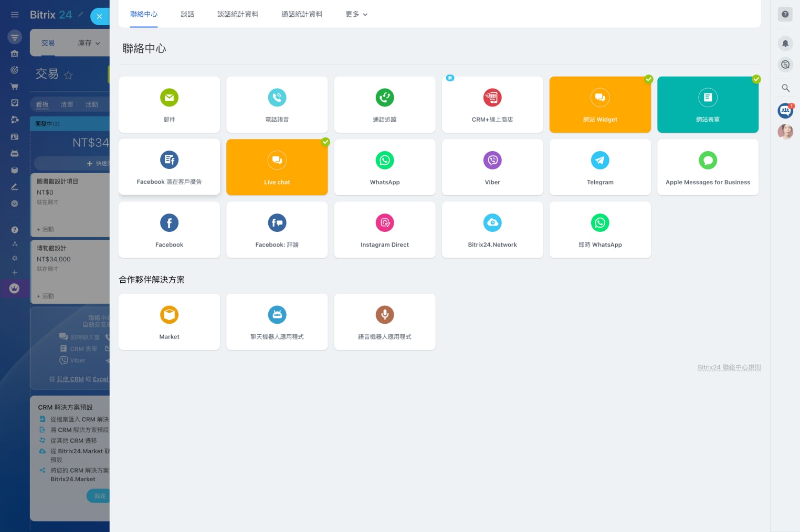800x532 pixels.
Task: Click the Bitrix 24 logo
Action: [x=51, y=15]
